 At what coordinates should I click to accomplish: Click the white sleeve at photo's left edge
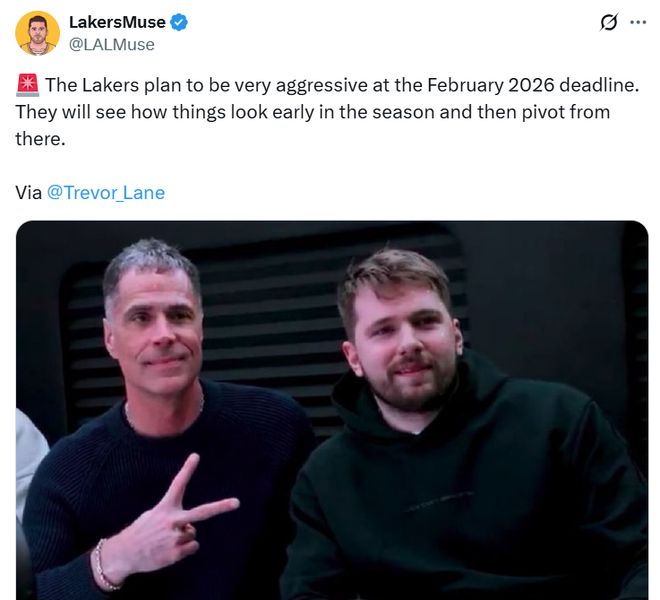point(30,459)
